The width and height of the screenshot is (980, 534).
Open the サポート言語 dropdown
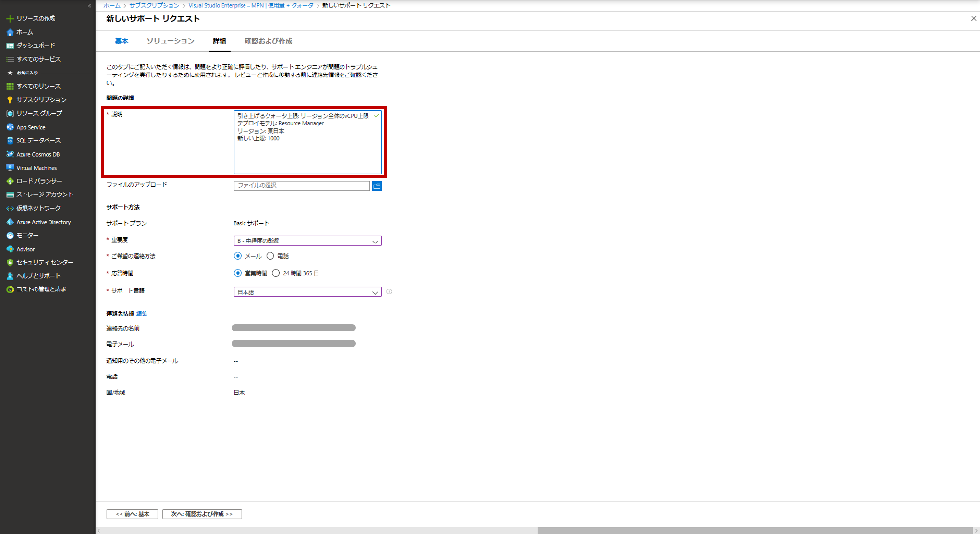point(307,292)
